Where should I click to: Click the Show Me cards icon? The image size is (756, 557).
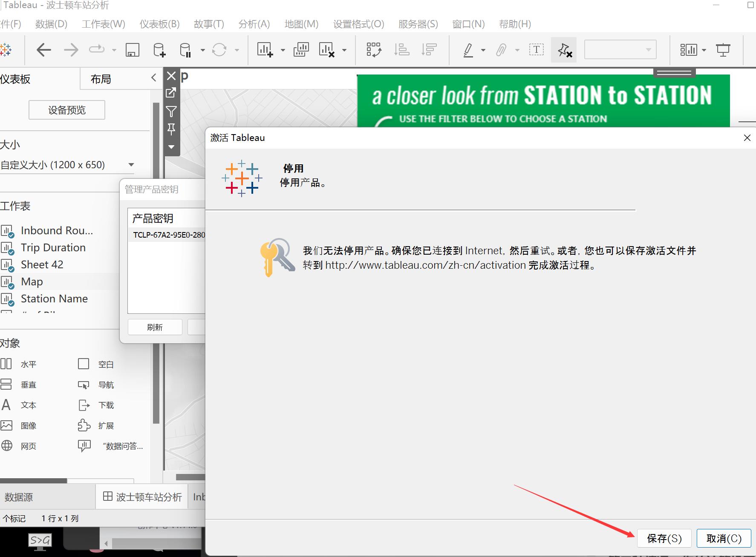click(x=688, y=50)
